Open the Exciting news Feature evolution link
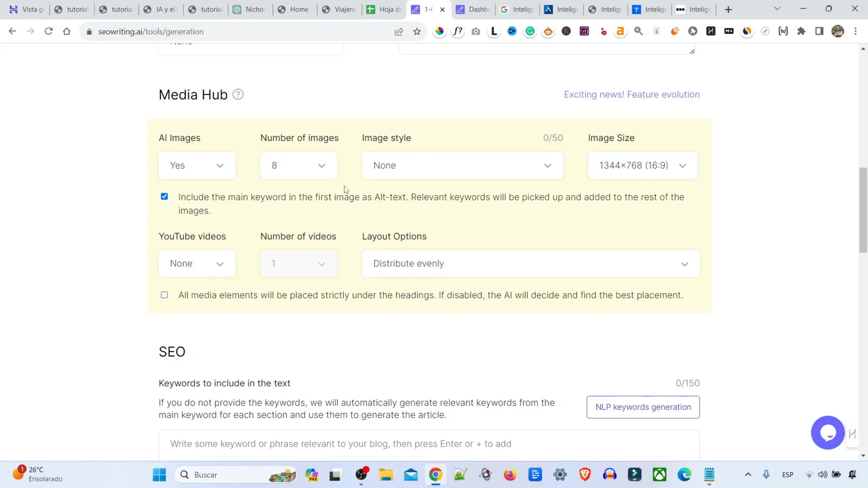This screenshot has width=868, height=488. coord(631,94)
